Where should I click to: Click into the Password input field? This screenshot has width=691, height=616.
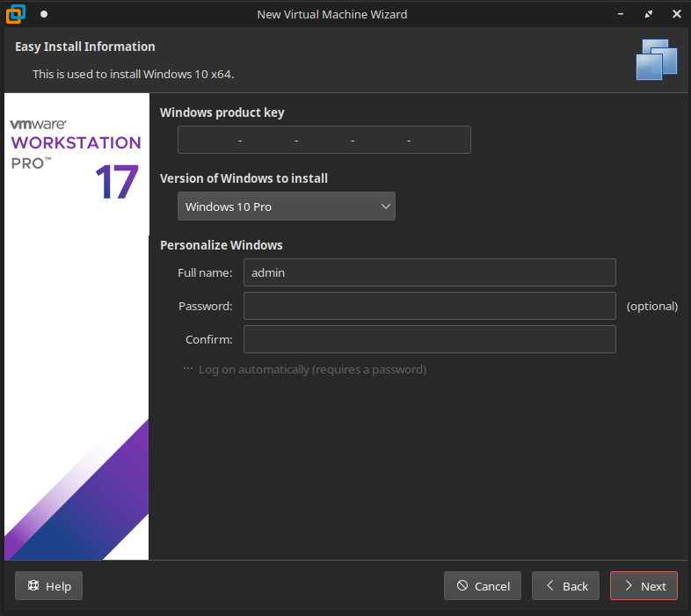(429, 306)
